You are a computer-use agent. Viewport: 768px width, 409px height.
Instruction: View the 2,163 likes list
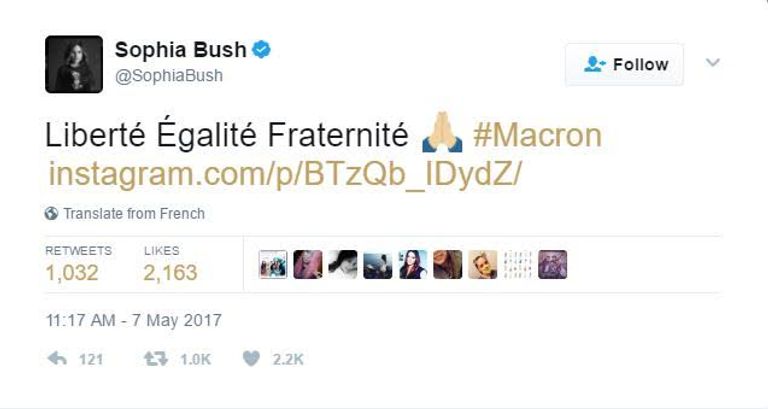point(170,272)
